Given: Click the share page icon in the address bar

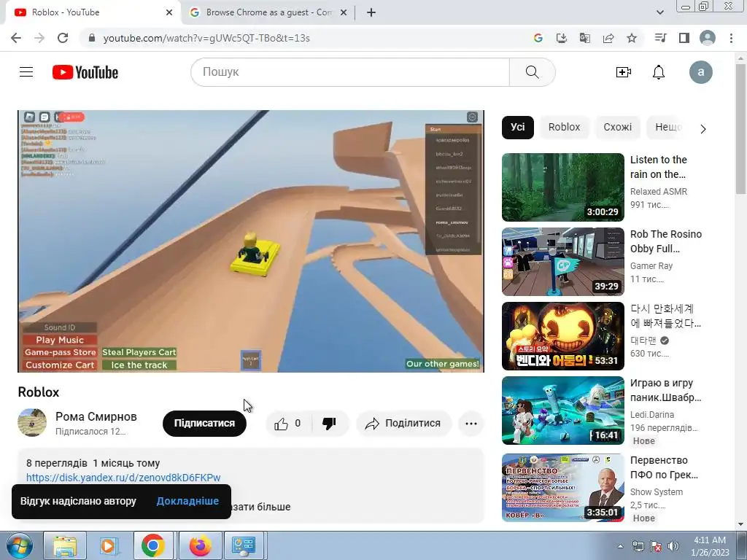Looking at the screenshot, I should pyautogui.click(x=608, y=38).
